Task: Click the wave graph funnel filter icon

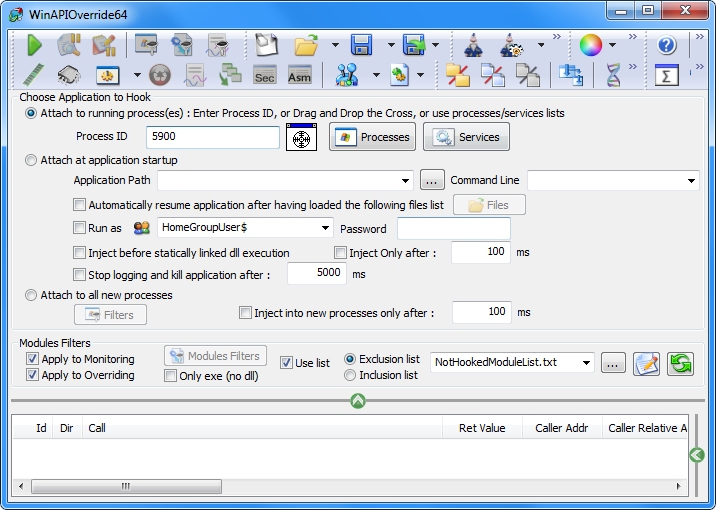Action: pos(217,45)
